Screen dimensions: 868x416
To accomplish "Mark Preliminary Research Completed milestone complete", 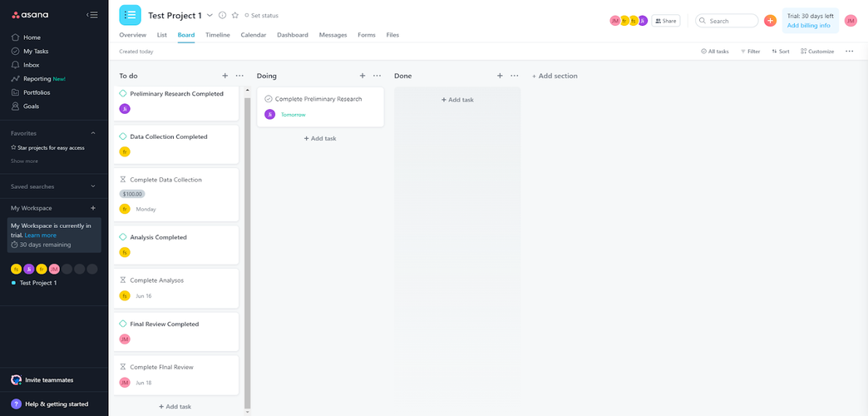I will coord(123,94).
